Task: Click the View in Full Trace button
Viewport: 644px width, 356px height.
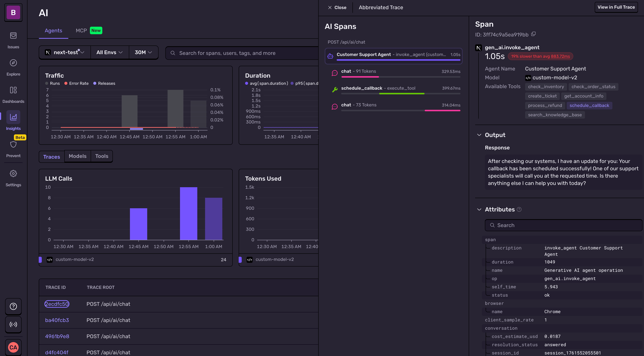Action: (x=616, y=7)
